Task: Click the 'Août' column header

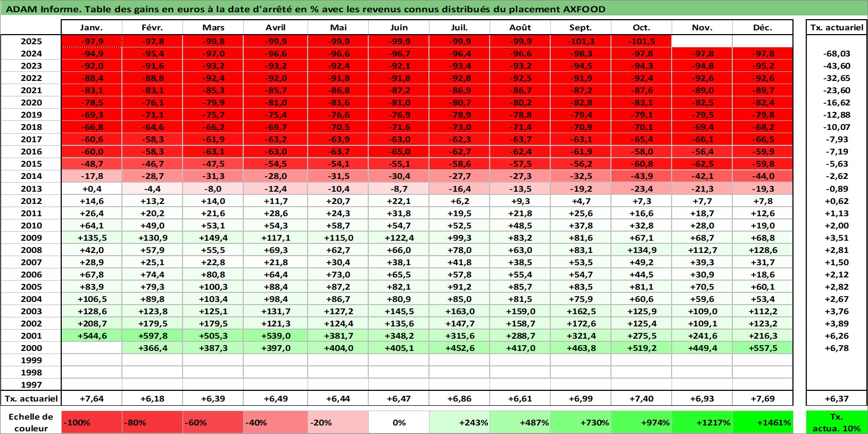Action: (x=520, y=27)
